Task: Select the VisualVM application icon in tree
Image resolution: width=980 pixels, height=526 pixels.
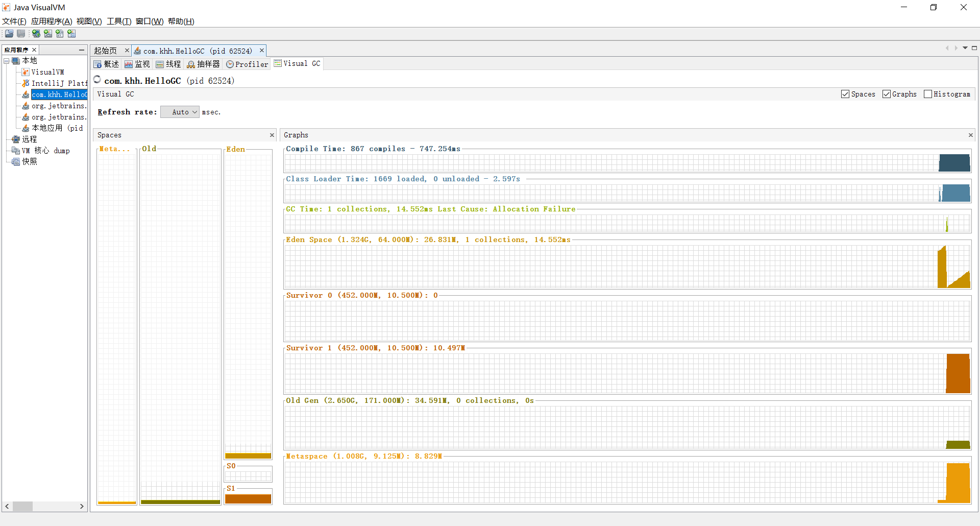Action: (x=26, y=72)
